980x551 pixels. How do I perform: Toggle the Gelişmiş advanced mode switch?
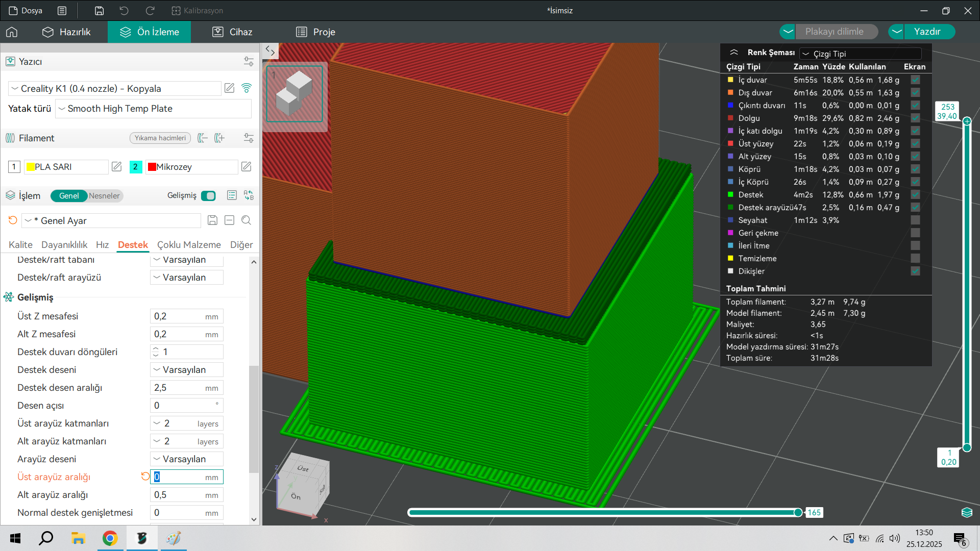[x=208, y=196]
